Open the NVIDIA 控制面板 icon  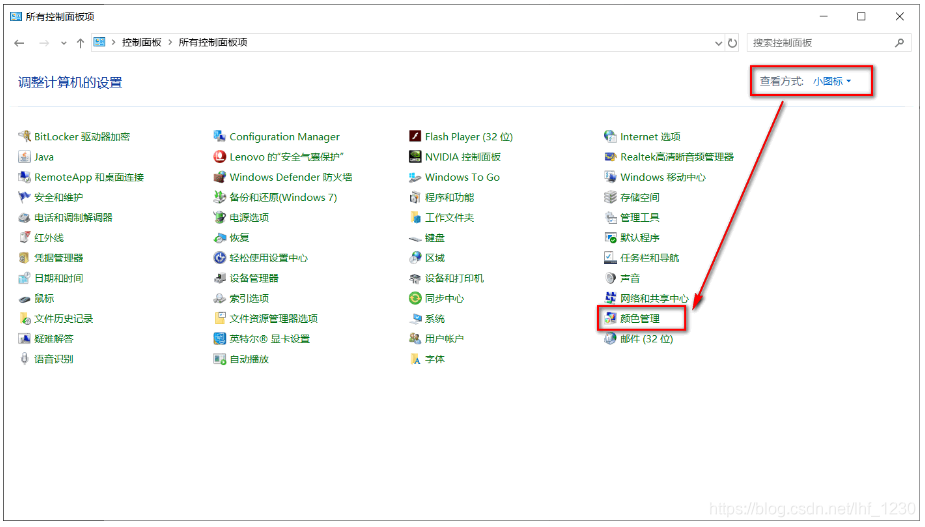click(415, 157)
